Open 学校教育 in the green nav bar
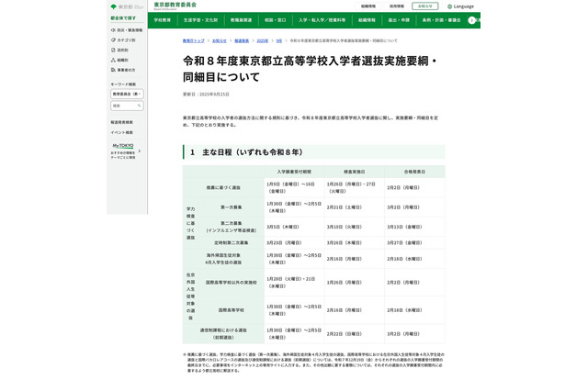 [x=163, y=20]
